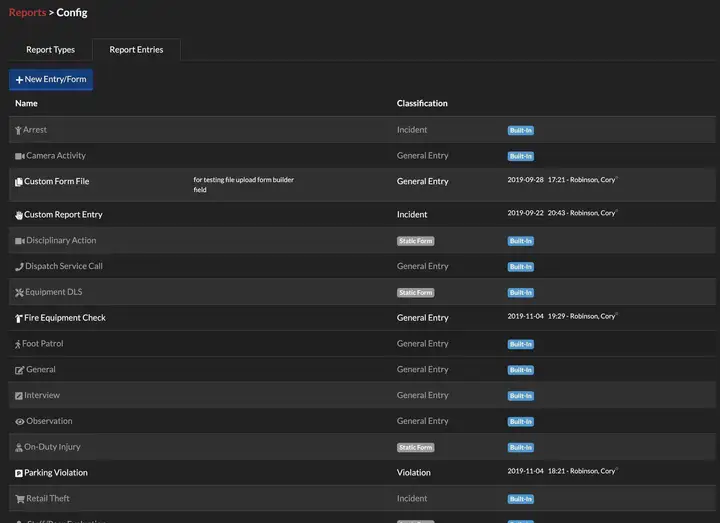Screen dimensions: 720x523
Task: Click the General edit icon
Action: pos(20,370)
